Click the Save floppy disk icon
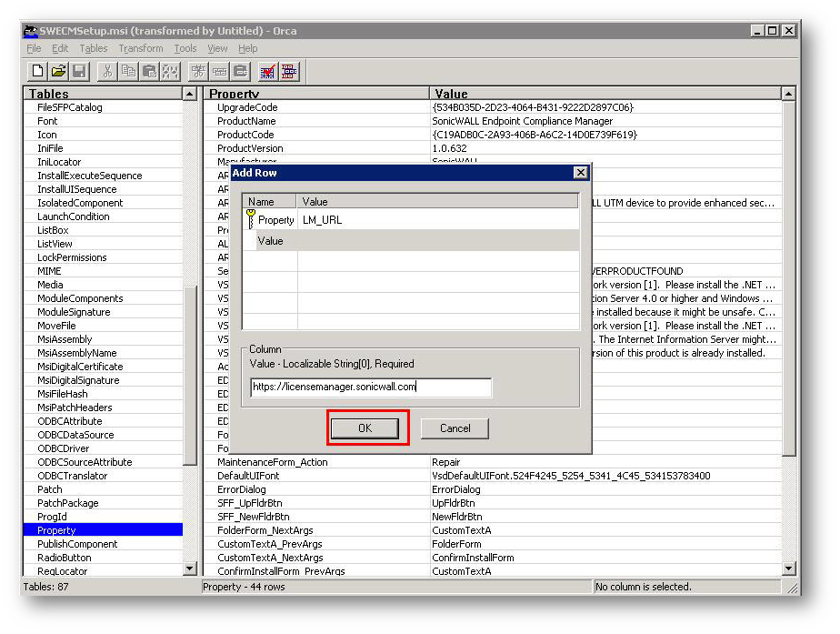 (x=79, y=71)
